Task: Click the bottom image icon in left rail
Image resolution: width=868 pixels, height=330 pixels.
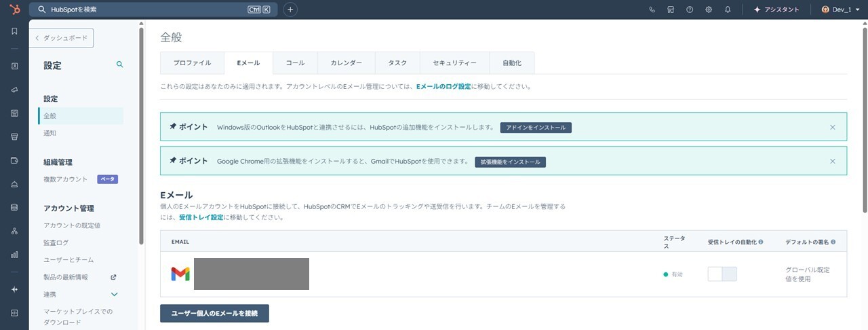Action: pos(14,313)
